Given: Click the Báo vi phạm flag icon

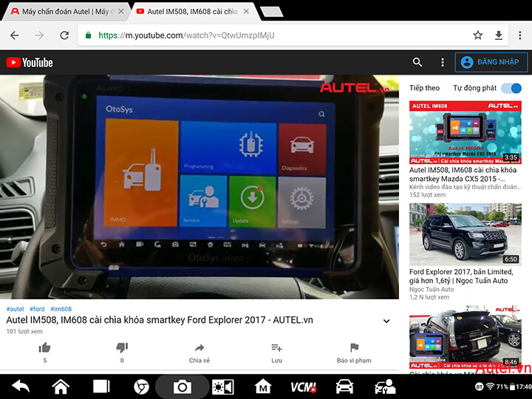Looking at the screenshot, I should click(354, 347).
